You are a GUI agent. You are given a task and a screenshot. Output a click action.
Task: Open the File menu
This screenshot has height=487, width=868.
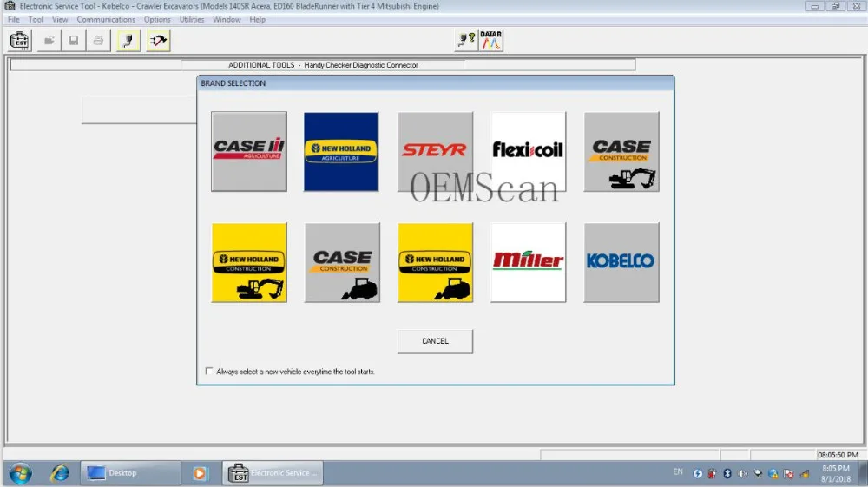coord(14,19)
